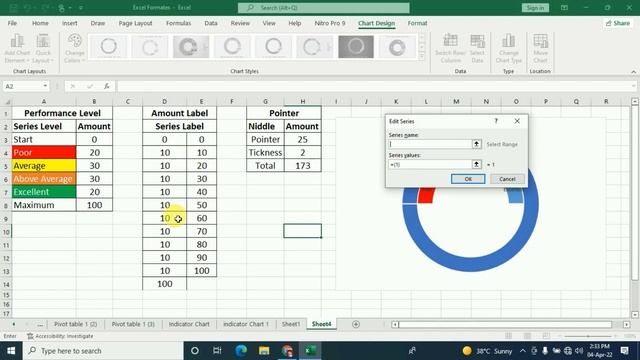The height and width of the screenshot is (360, 640).
Task: Click OK in Edit Series dialog
Action: [468, 179]
